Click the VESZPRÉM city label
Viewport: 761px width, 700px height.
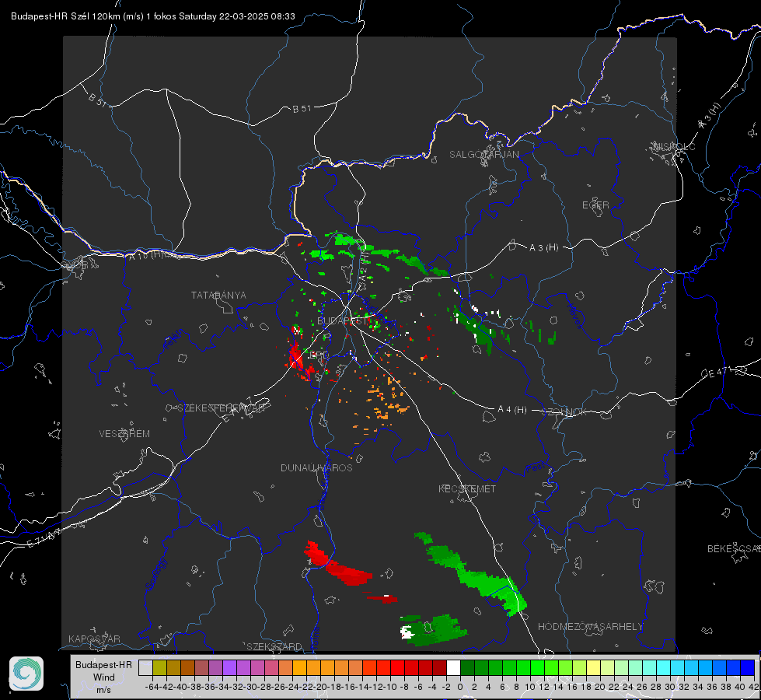point(124,434)
